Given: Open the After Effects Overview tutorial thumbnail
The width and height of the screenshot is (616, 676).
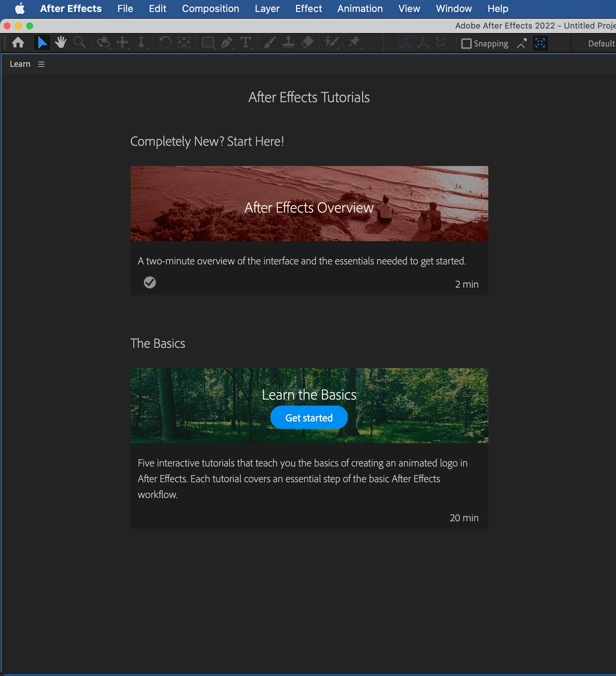Looking at the screenshot, I should coord(310,204).
